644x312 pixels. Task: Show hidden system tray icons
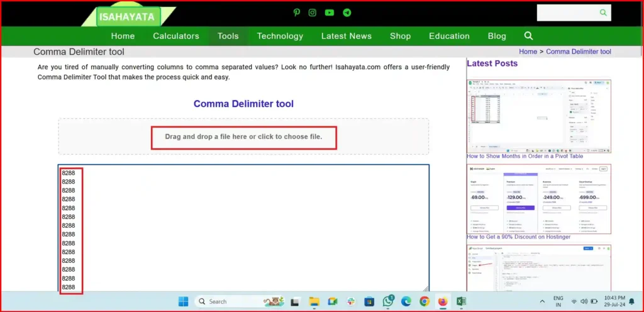(x=542, y=301)
